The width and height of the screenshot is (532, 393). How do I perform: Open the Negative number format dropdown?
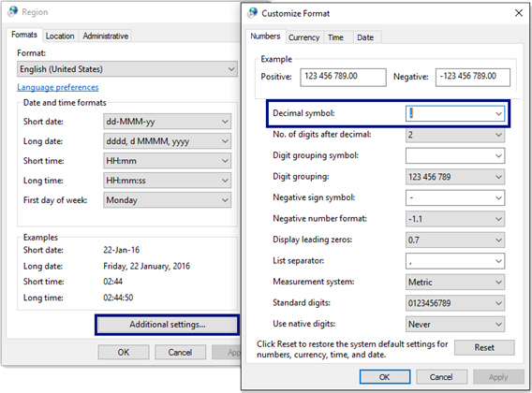click(x=455, y=219)
